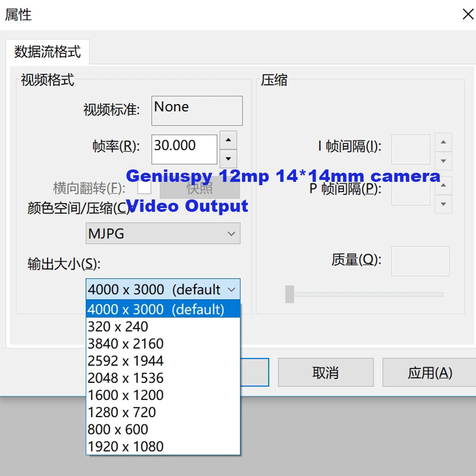Click the OK button behind dropdown list
The height and width of the screenshot is (476, 476).
[x=254, y=372]
